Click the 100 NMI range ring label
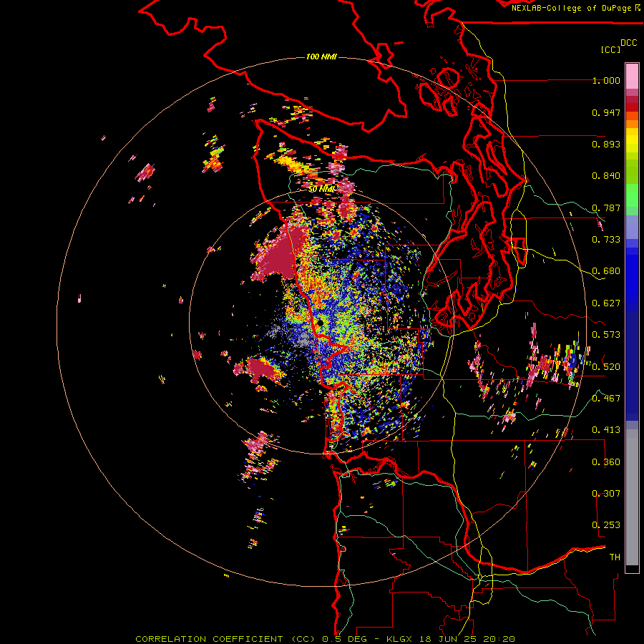The width and height of the screenshot is (644, 644). tap(321, 57)
